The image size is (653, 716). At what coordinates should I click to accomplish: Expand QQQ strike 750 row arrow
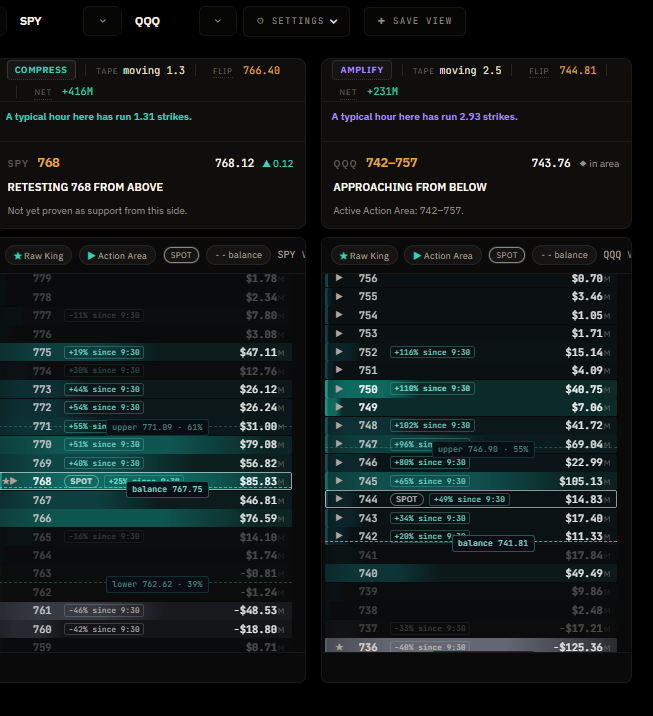[339, 389]
